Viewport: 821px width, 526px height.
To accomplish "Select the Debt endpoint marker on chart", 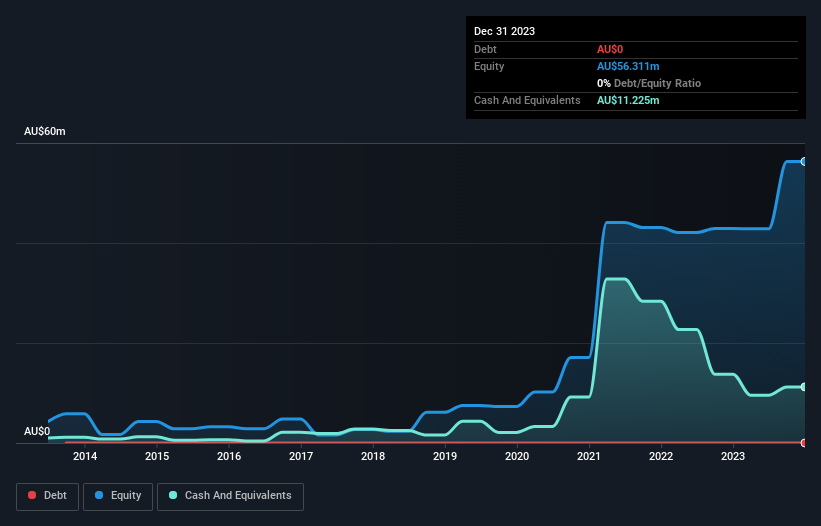I will [804, 443].
